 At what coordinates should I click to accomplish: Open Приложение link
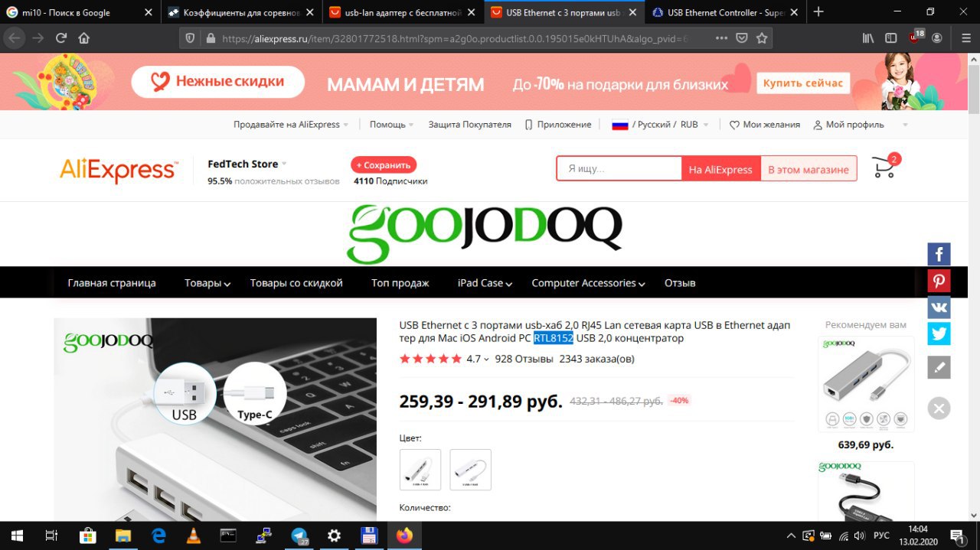(x=558, y=125)
